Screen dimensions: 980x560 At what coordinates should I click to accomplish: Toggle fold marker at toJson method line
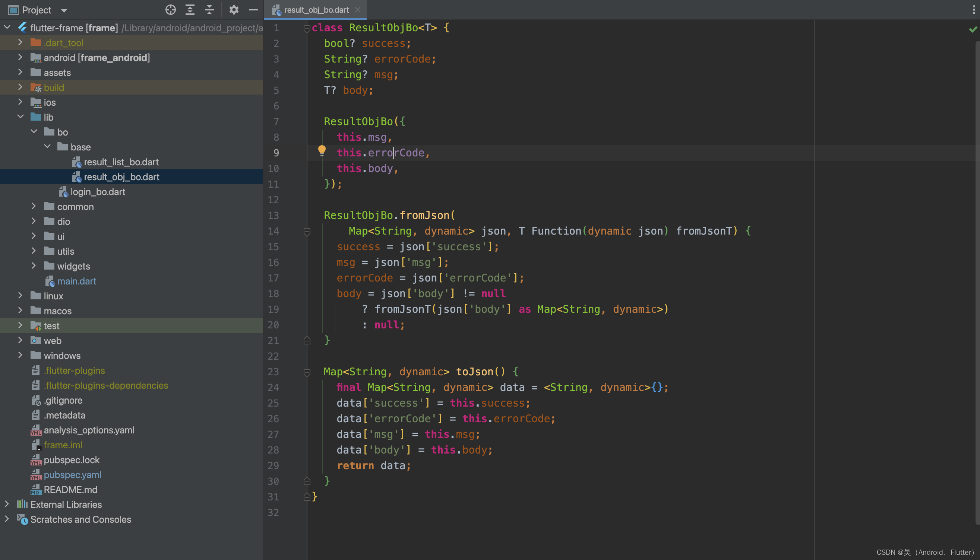307,372
